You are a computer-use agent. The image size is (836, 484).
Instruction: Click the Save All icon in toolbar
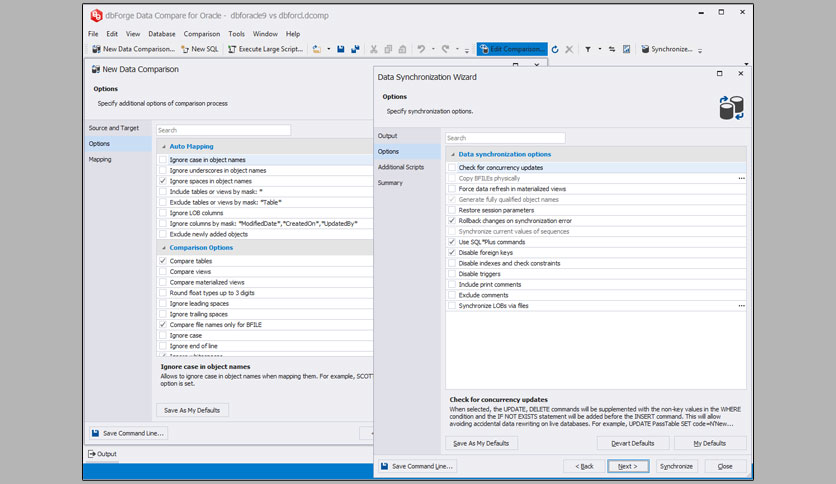[355, 49]
